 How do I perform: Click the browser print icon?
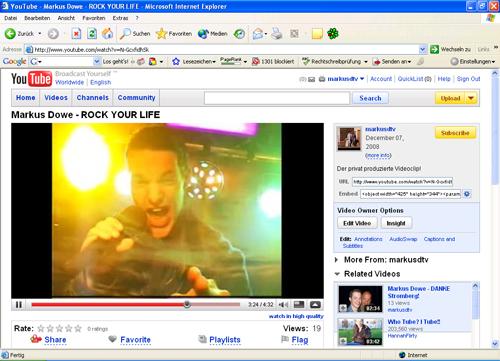point(276,33)
